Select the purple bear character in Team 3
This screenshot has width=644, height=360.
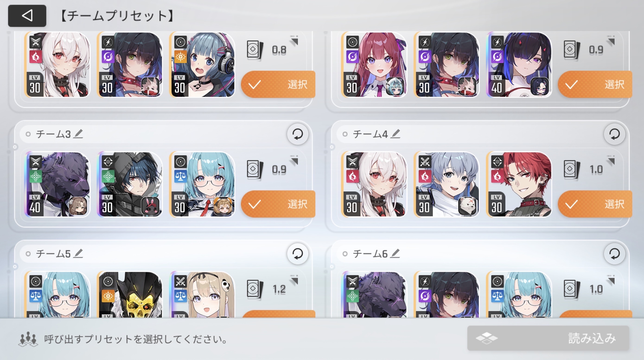(x=57, y=185)
